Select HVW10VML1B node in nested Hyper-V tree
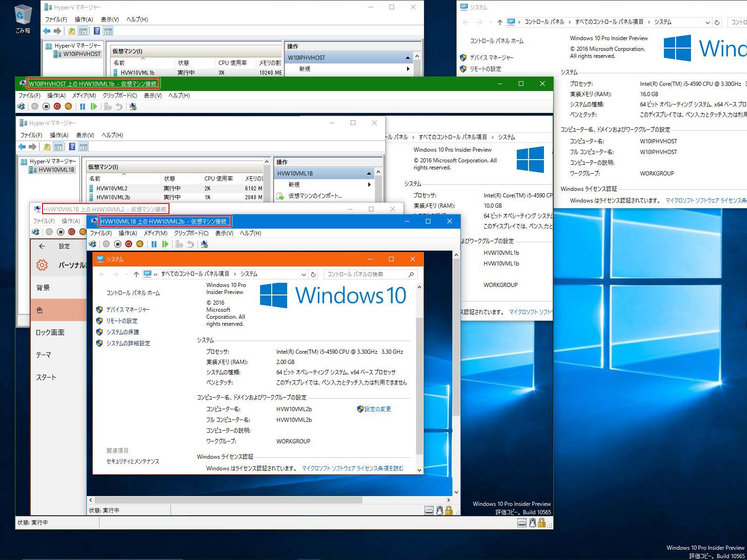 [x=56, y=170]
